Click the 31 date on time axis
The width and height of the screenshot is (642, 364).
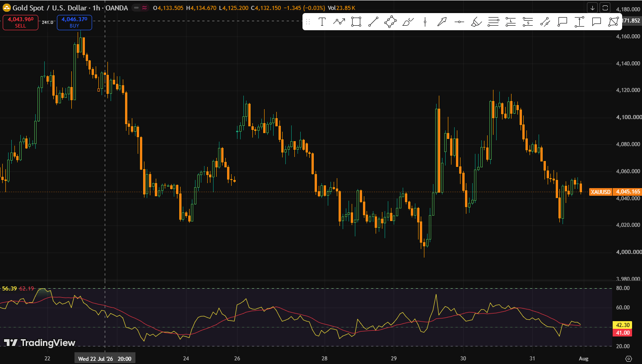(533, 359)
